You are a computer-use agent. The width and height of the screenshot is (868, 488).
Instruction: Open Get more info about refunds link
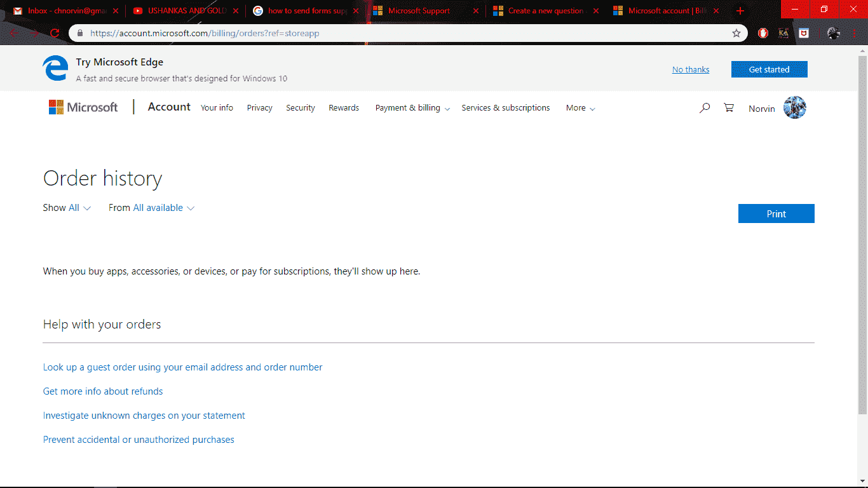point(103,391)
